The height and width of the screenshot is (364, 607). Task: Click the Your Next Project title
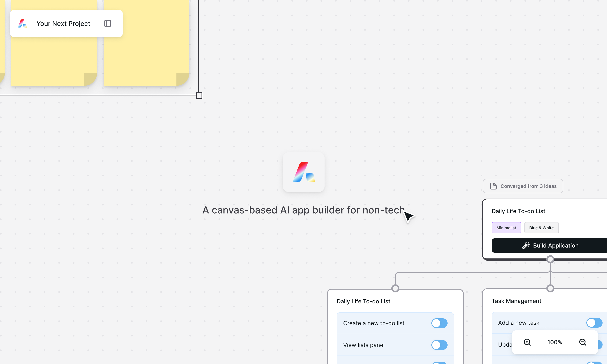[x=63, y=23]
